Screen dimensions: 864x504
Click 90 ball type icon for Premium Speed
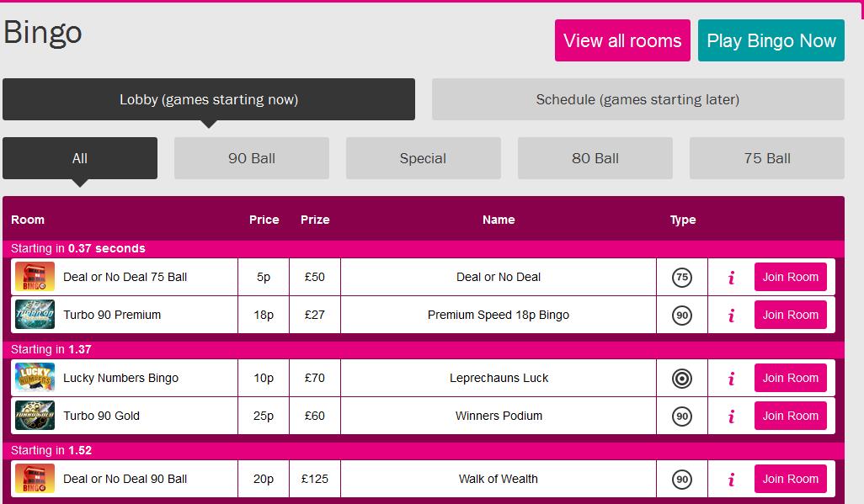click(x=682, y=315)
